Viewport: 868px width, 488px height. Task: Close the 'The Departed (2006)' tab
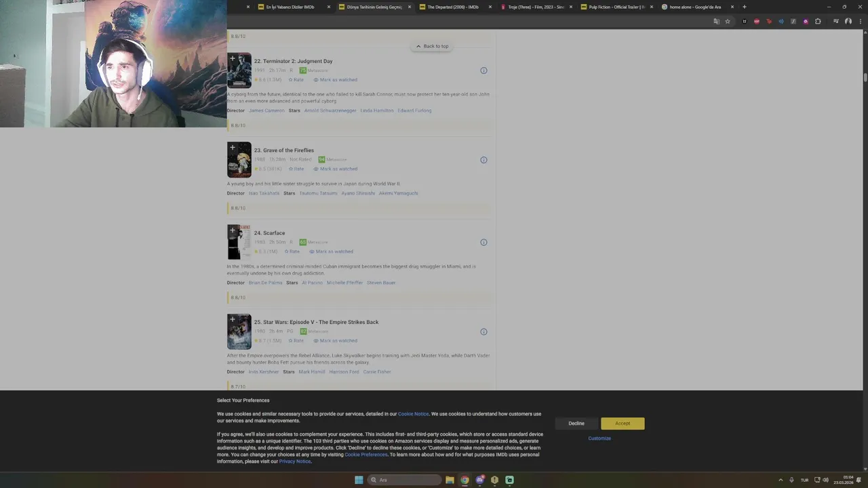490,7
